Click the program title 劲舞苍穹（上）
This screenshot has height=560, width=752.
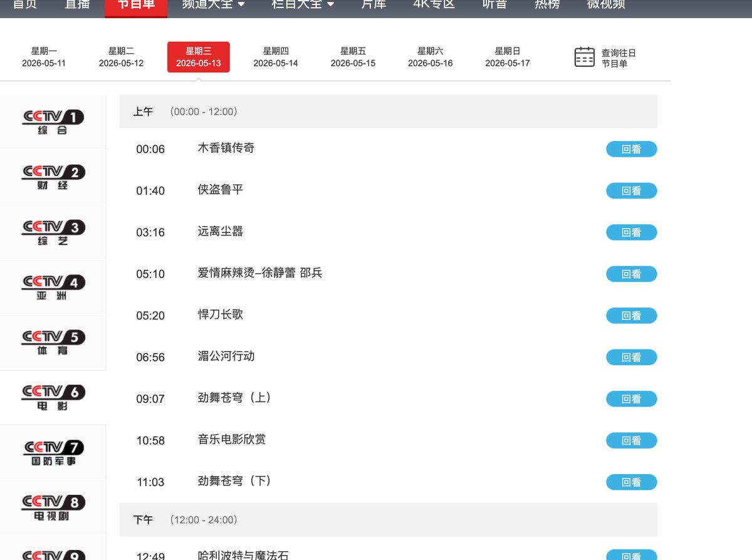234,398
